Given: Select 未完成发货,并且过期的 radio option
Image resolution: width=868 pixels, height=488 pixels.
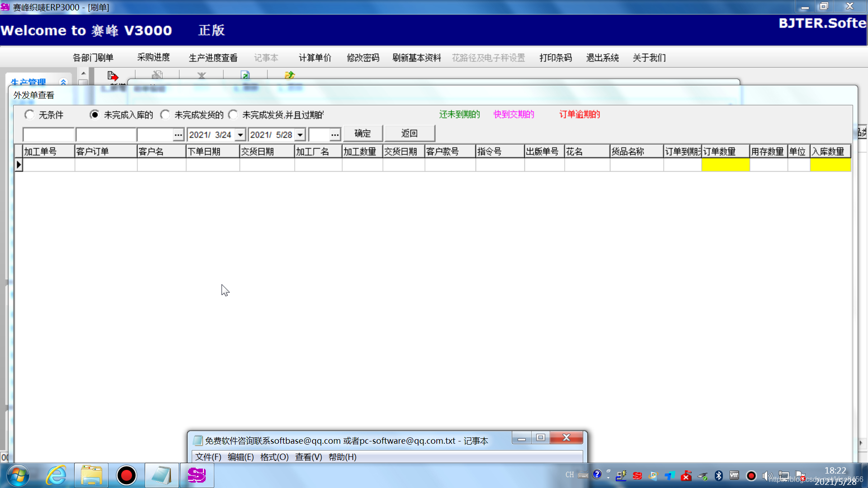Looking at the screenshot, I should click(x=233, y=115).
